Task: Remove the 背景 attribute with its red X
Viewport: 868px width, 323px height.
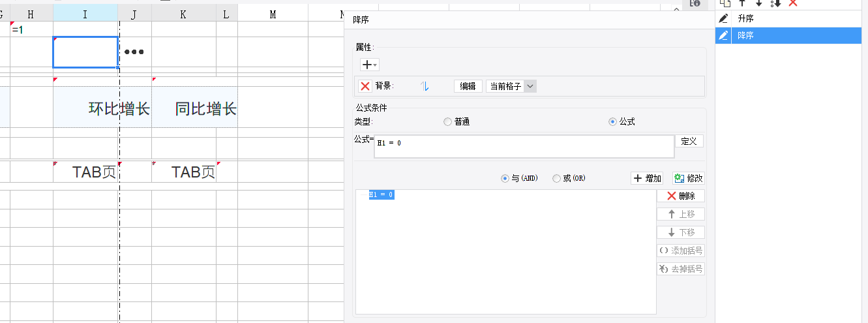Action: click(x=365, y=86)
